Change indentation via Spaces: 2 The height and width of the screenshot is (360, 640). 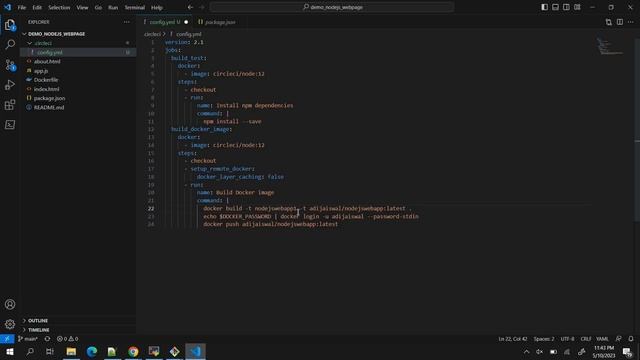pos(544,339)
